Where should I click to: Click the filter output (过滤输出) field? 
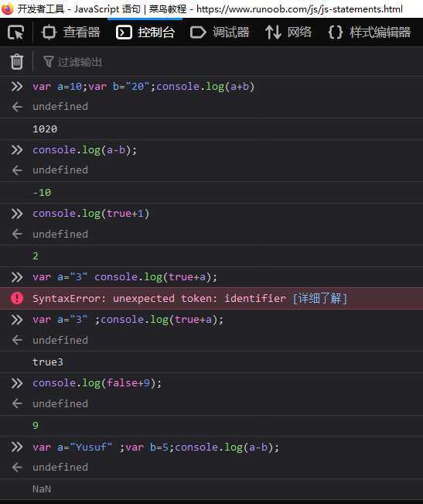point(225,62)
